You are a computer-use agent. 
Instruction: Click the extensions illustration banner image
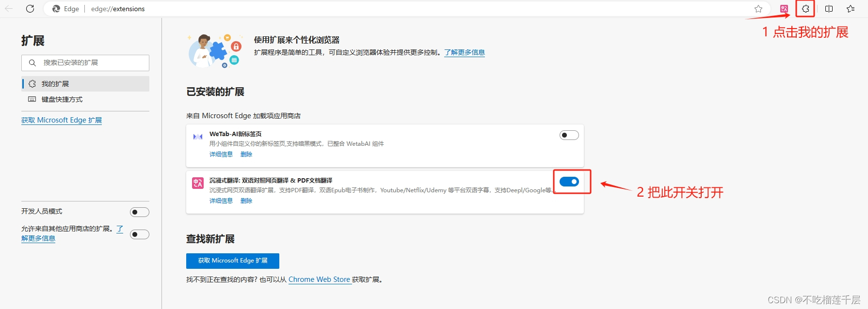click(x=216, y=50)
